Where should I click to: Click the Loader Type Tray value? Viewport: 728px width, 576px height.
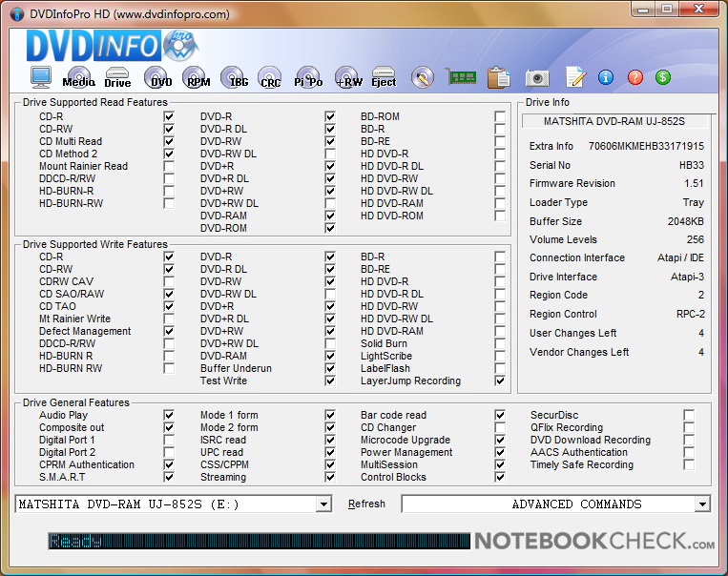click(x=694, y=203)
